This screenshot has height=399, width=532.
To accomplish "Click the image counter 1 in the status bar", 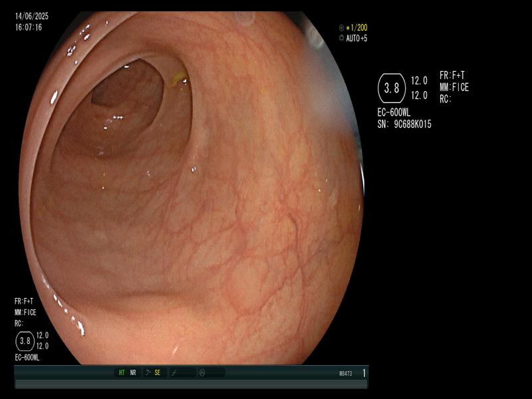I will (364, 373).
